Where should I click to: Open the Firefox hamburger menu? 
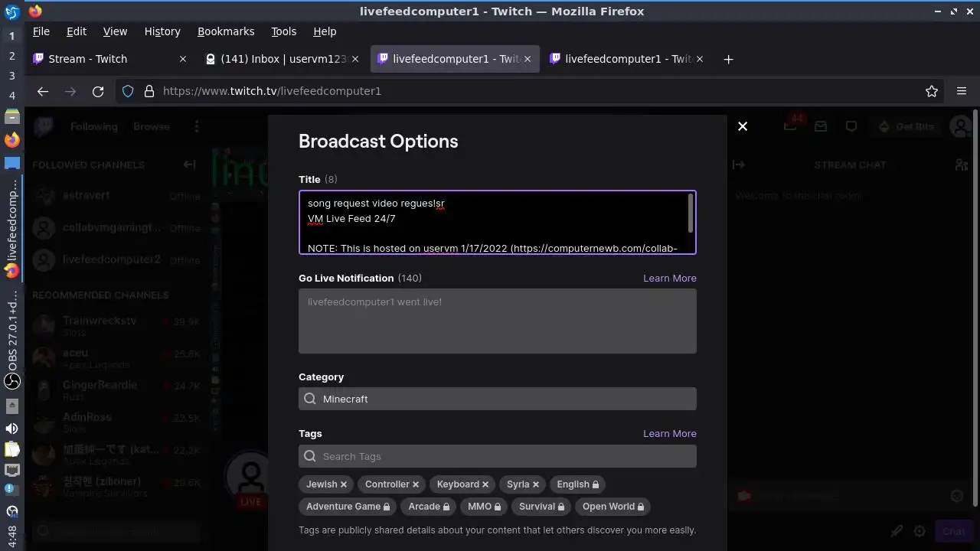pos(962,91)
